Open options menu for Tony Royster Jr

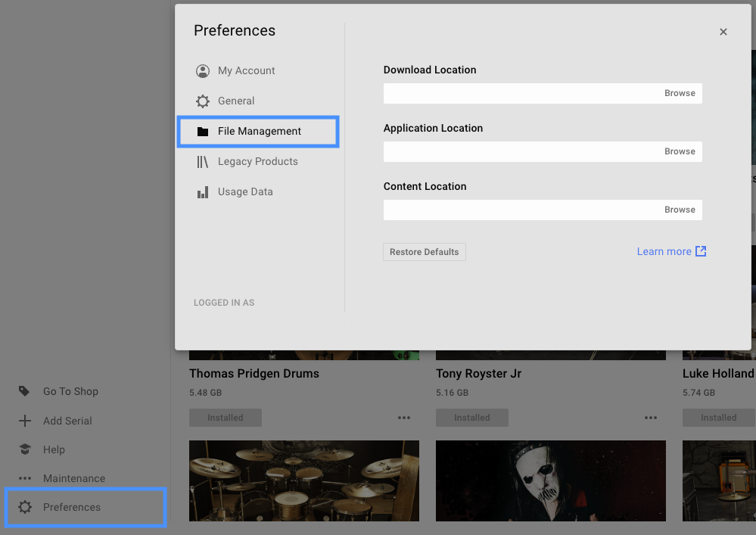(651, 418)
